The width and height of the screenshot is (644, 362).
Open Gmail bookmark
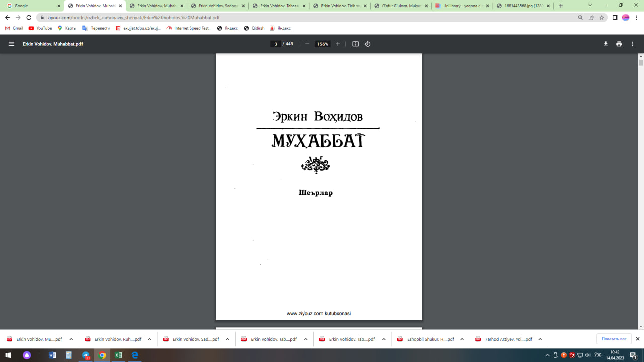pos(14,28)
